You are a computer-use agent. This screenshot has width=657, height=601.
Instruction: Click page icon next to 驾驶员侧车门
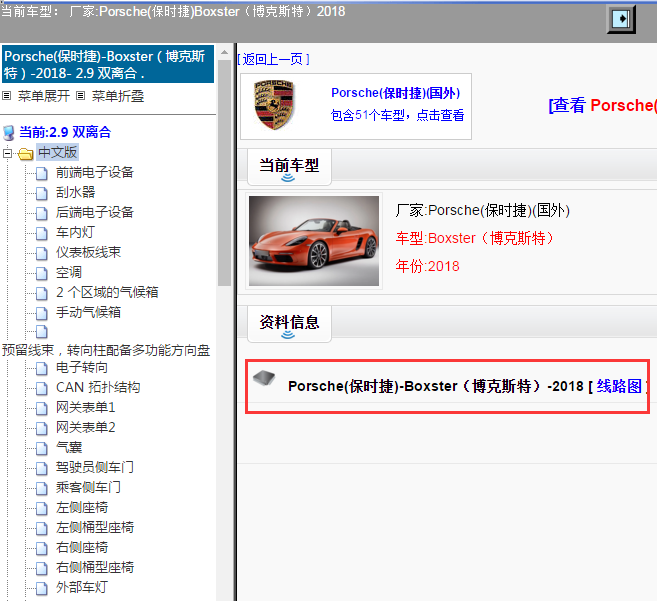coord(41,468)
